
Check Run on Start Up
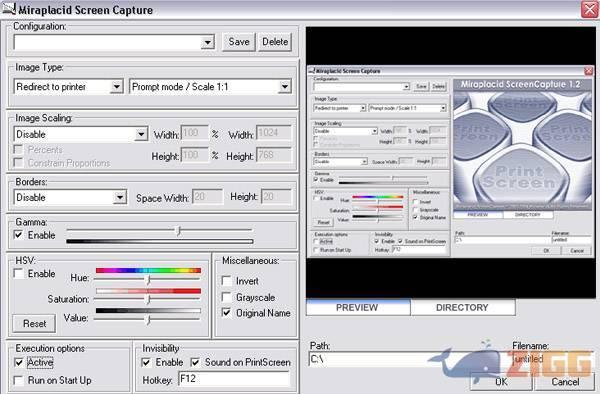coord(18,380)
